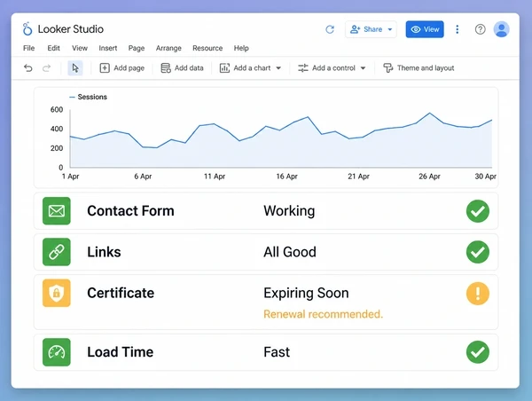The height and width of the screenshot is (401, 532).
Task: Open the Help menu
Action: [241, 48]
